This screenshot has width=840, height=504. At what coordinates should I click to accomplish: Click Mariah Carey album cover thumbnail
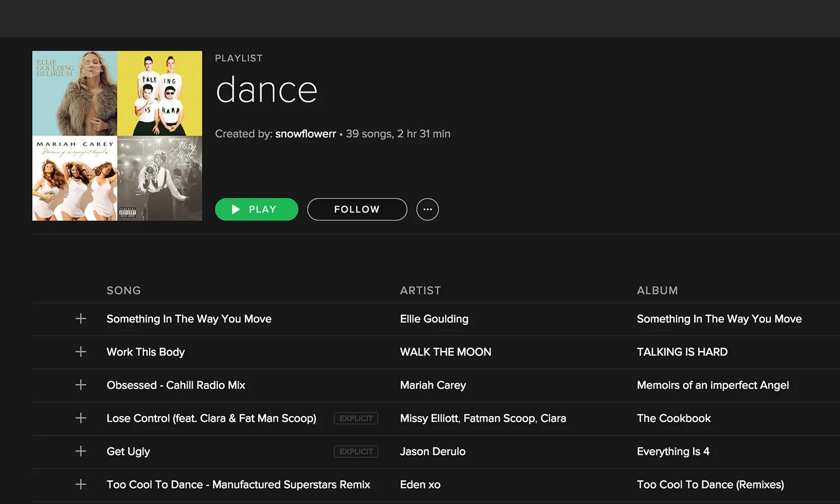pos(74,178)
